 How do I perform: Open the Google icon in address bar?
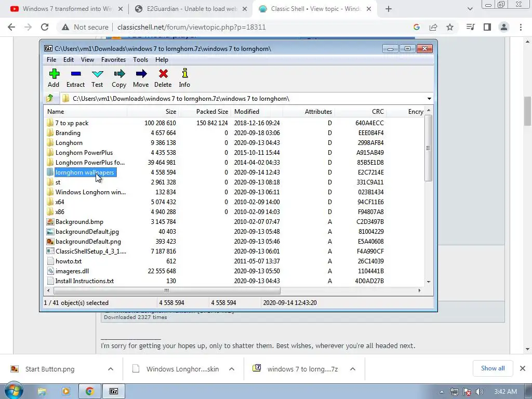[417, 27]
